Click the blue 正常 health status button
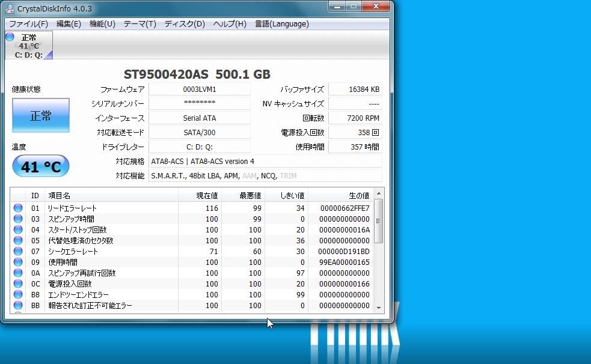The image size is (591, 364). [41, 115]
